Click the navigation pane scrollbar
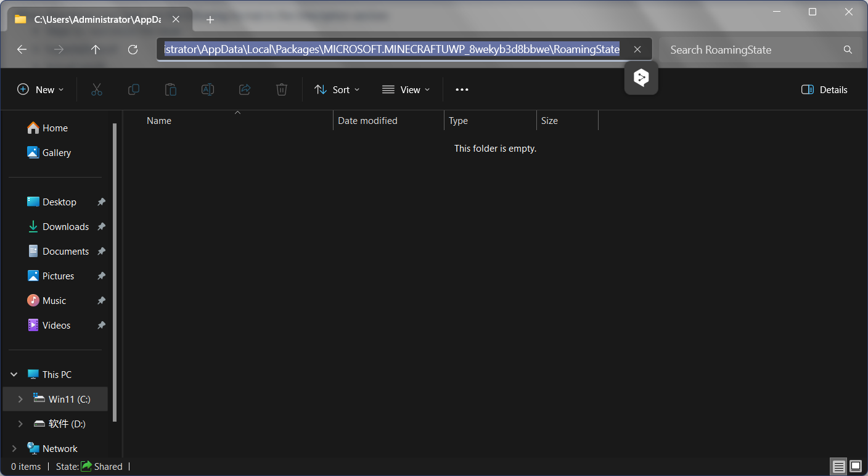This screenshot has width=868, height=476. 115,271
